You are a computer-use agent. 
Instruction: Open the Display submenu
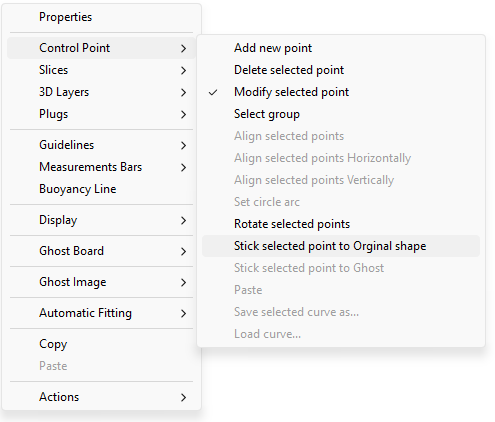click(101, 220)
